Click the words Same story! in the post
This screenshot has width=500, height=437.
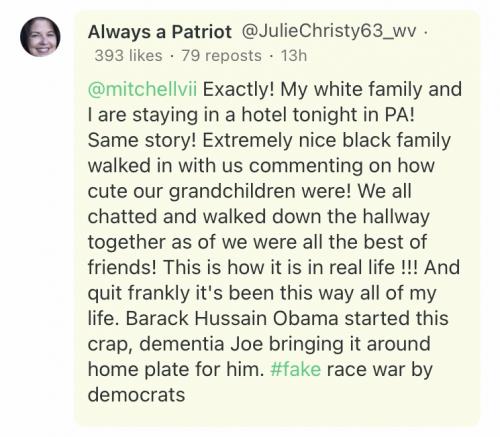point(142,140)
